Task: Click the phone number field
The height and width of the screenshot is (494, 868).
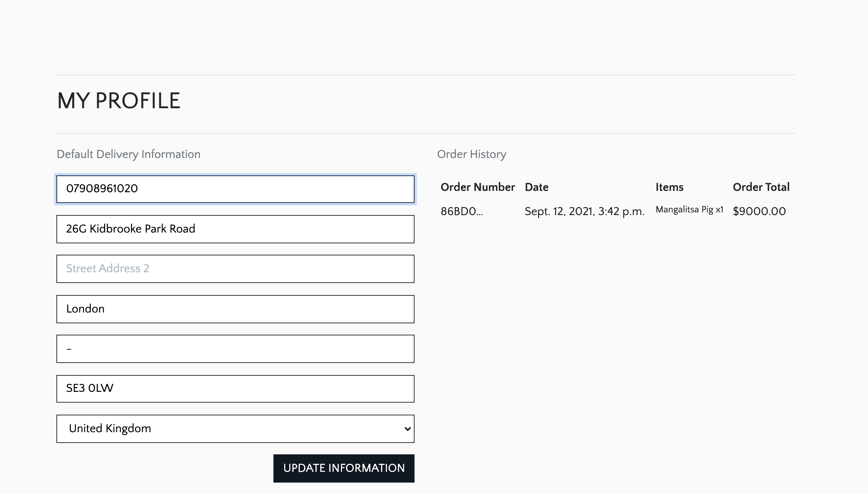Action: pos(235,189)
